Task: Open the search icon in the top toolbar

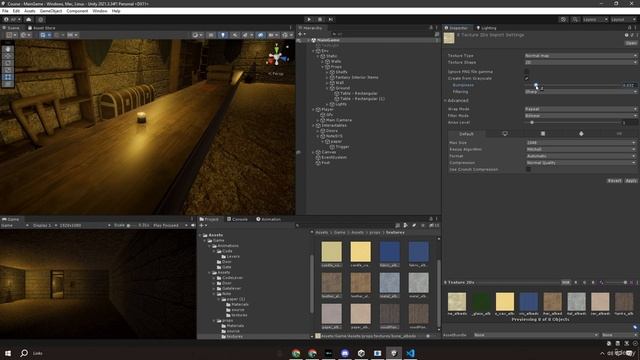Action: click(x=575, y=19)
